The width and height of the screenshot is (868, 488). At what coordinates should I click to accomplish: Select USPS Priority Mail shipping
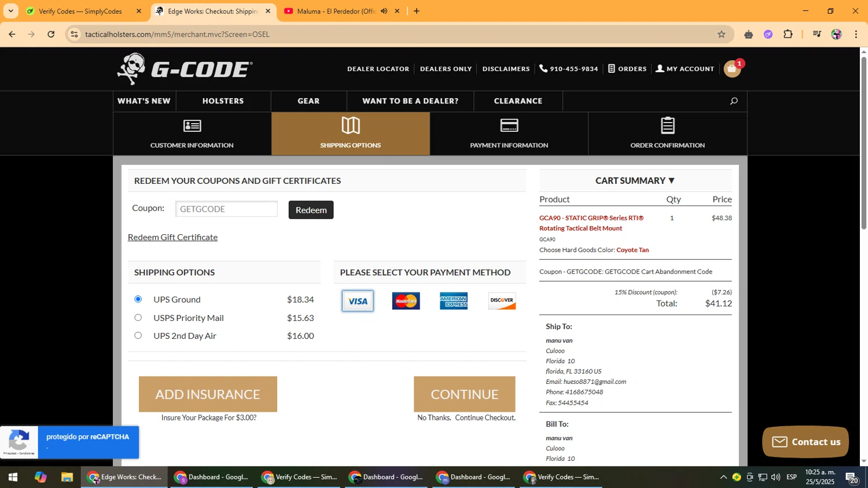tap(138, 317)
